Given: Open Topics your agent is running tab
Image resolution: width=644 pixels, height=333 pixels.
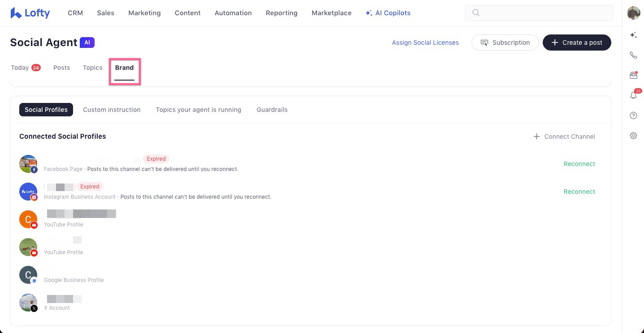Looking at the screenshot, I should point(199,110).
